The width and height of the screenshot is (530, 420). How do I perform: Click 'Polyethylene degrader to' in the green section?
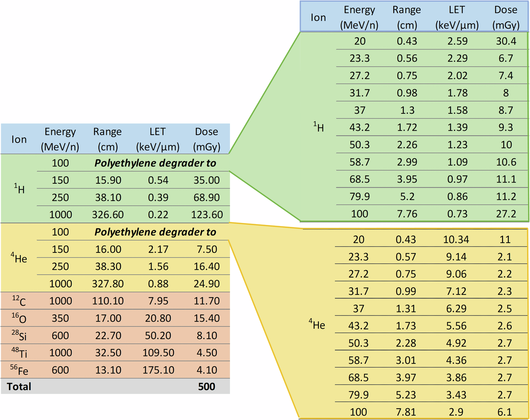tap(155, 163)
